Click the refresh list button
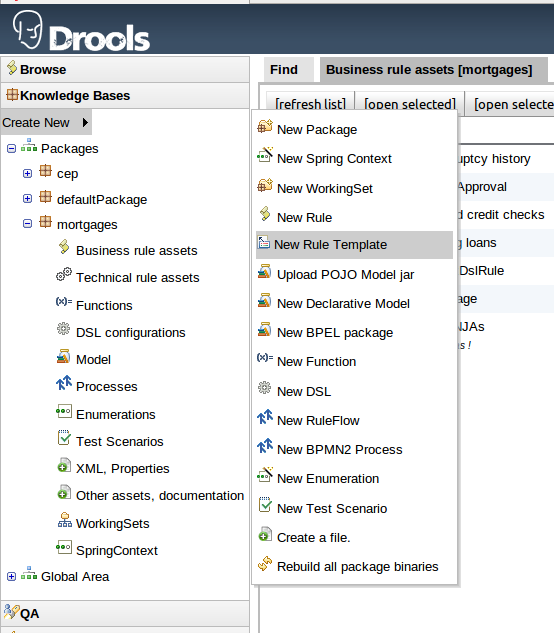This screenshot has height=633, width=554. [311, 104]
